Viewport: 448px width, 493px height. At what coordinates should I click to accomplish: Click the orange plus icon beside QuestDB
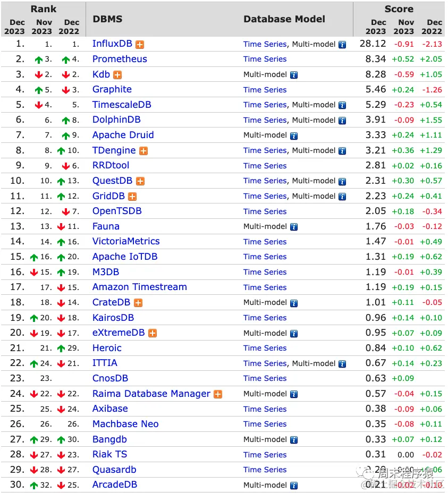(x=140, y=181)
